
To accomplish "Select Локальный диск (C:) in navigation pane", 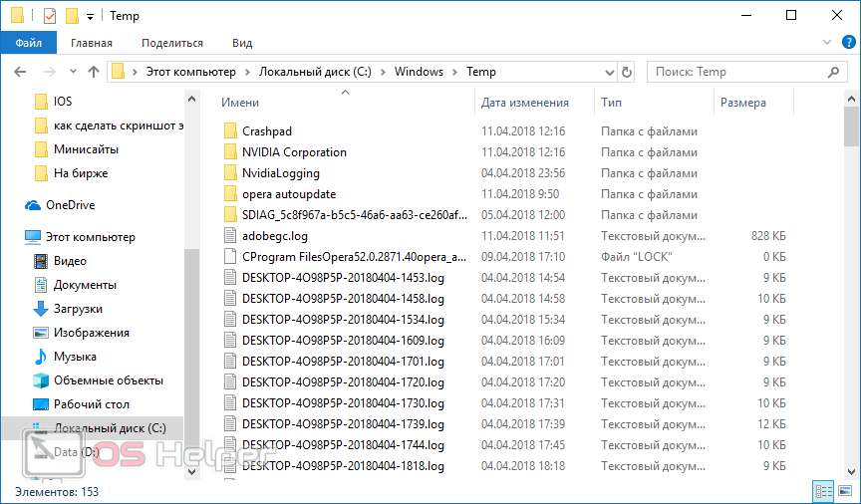I will [110, 428].
